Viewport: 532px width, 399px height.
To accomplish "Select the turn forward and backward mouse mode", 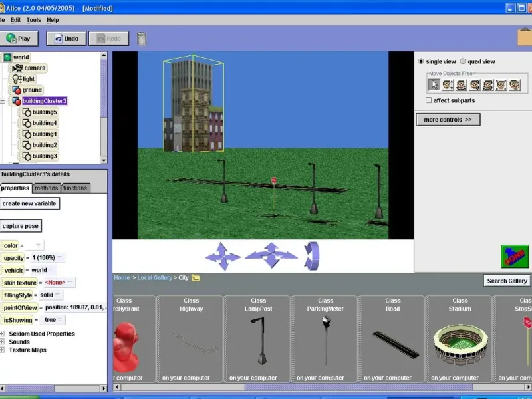I will (475, 85).
